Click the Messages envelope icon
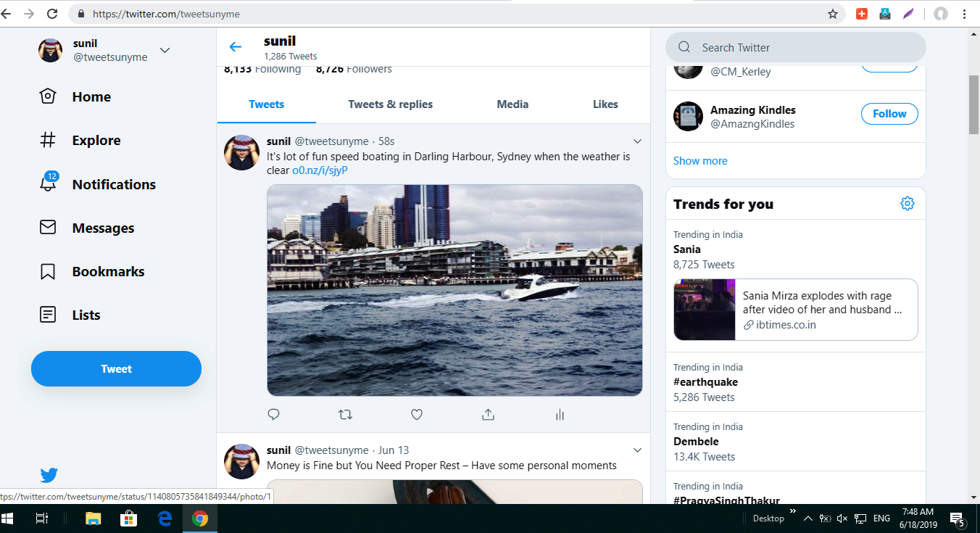The image size is (980, 533). 48,228
